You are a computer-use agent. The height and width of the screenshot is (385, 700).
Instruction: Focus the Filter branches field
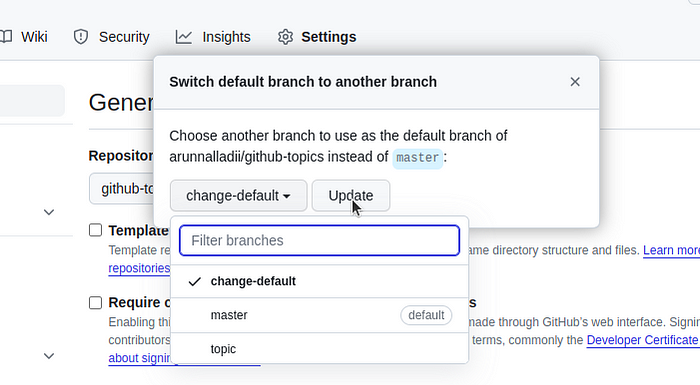(x=320, y=241)
